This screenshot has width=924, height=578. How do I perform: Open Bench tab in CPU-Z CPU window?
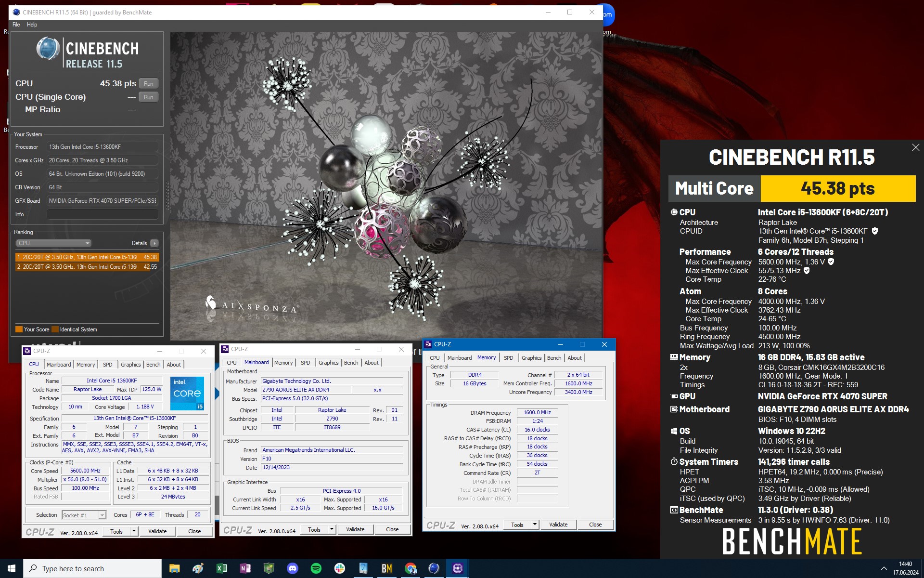tap(153, 365)
